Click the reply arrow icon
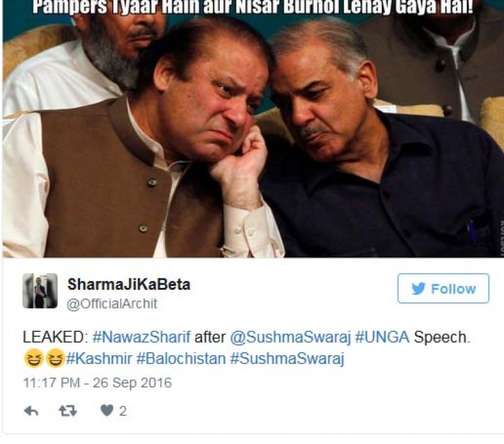The width and height of the screenshot is (504, 444). (x=31, y=411)
